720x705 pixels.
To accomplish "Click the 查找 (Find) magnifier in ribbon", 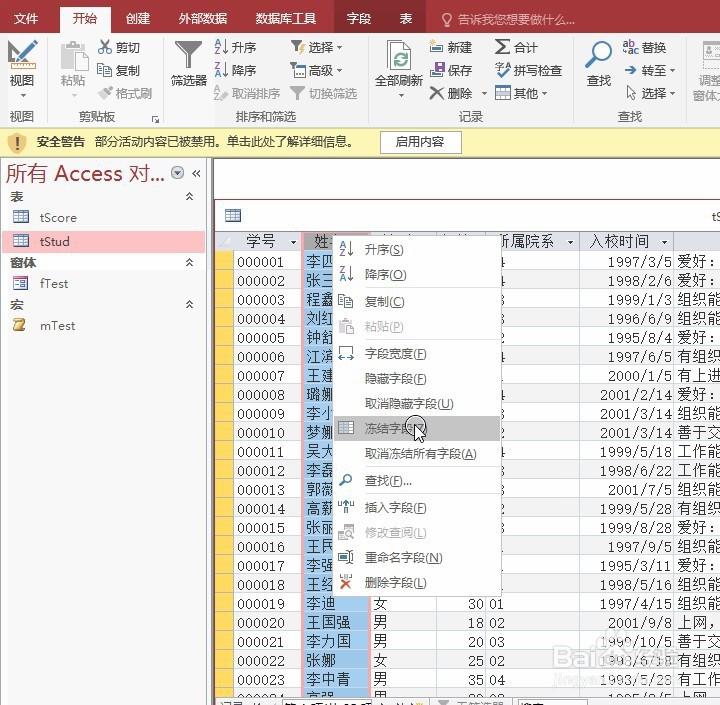I will tap(598, 55).
